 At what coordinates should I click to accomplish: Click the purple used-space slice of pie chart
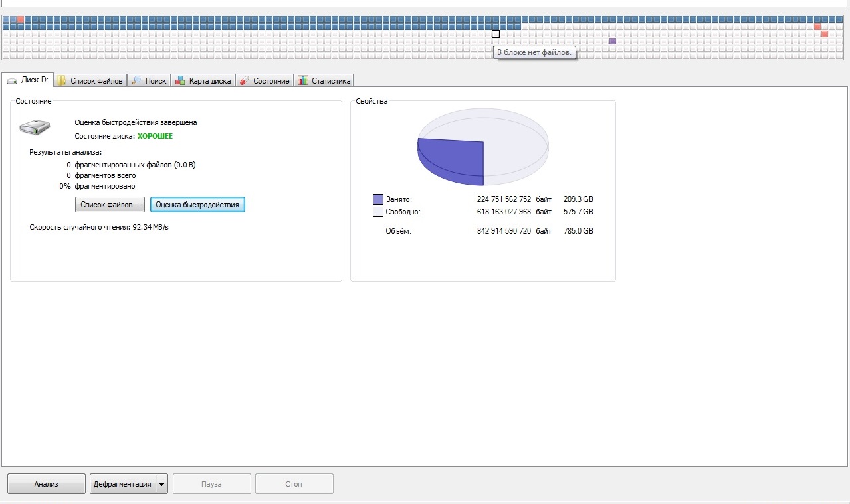(452, 159)
